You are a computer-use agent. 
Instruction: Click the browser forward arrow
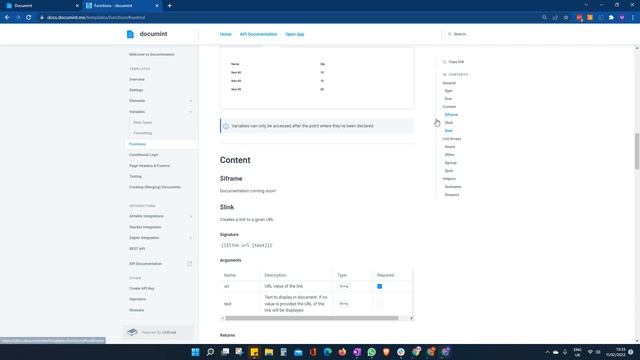tap(18, 18)
